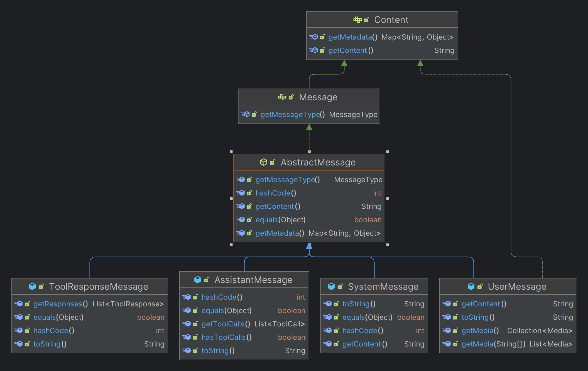Screen dimensions: 588x371
Task: Click hashCode() in SystemMessage
Action: (x=363, y=331)
